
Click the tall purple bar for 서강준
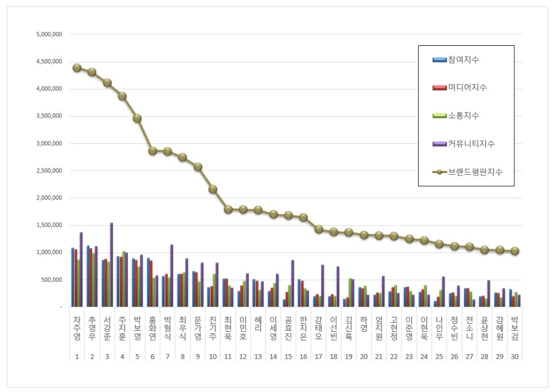111,265
